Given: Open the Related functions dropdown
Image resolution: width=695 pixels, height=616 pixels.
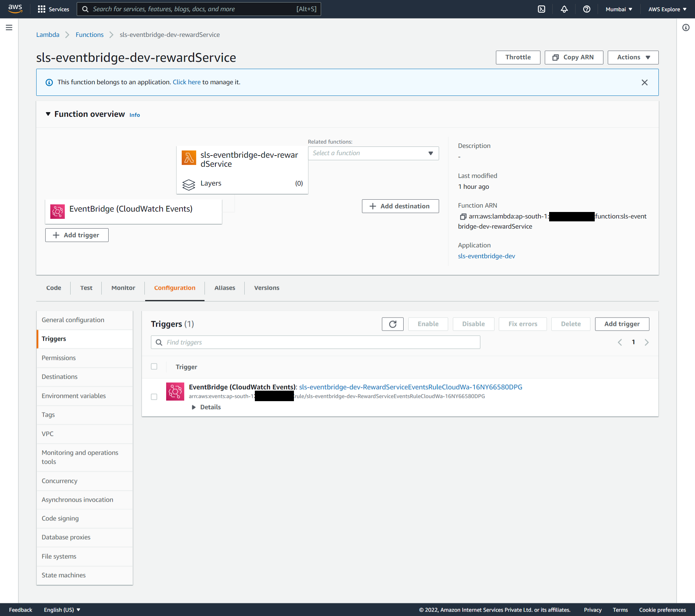Looking at the screenshot, I should tap(374, 153).
